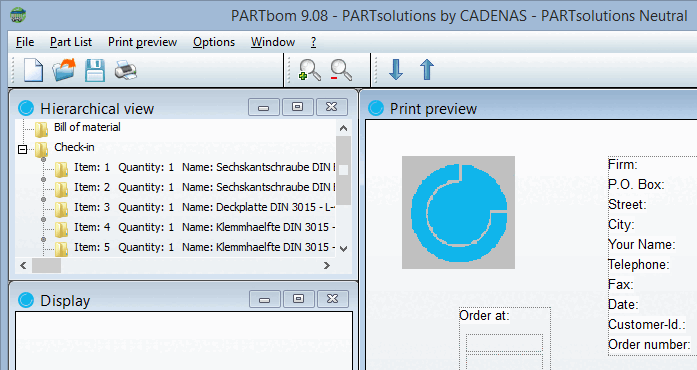
Task: Click the blue up arrow icon
Action: click(427, 70)
